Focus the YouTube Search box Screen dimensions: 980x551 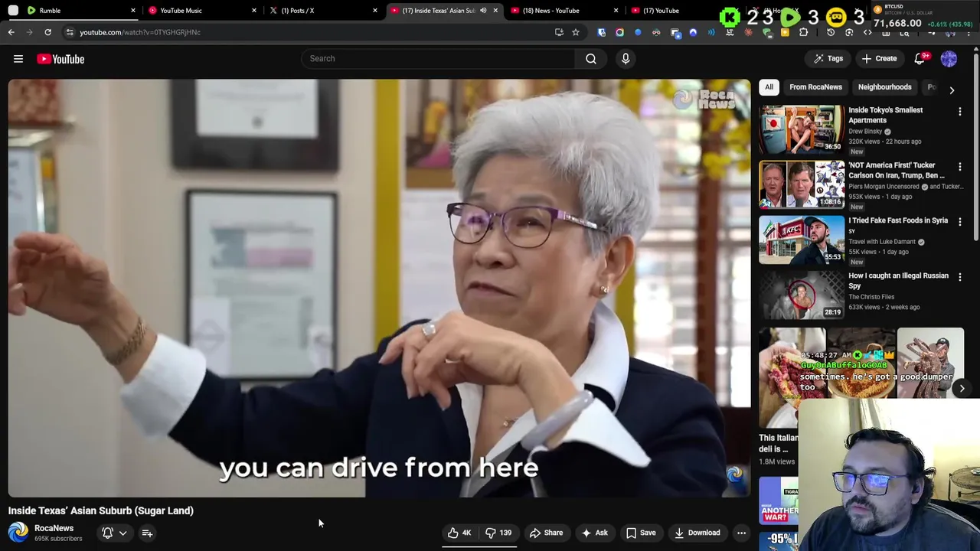pos(438,58)
